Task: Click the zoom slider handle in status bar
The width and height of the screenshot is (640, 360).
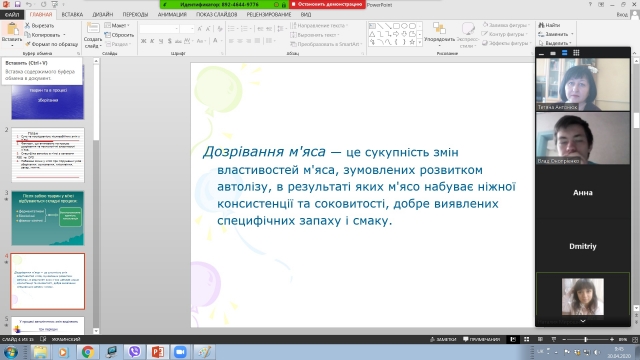Action: pyautogui.click(x=585, y=340)
